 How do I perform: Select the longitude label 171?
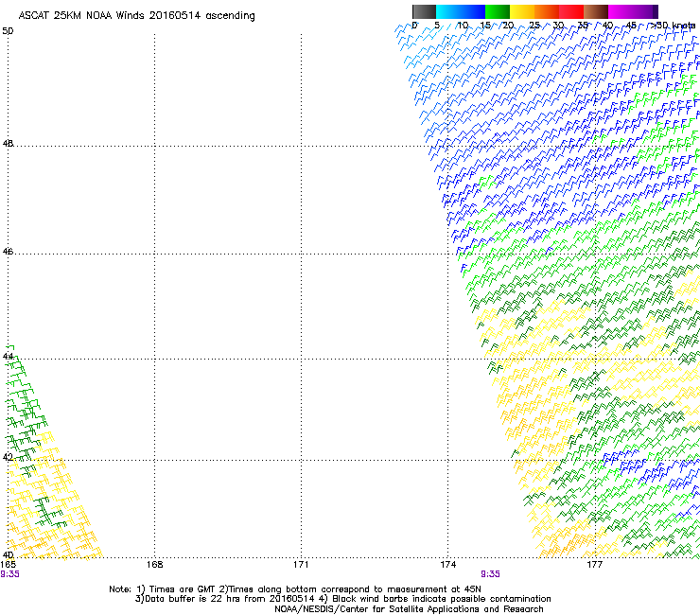coord(301,565)
